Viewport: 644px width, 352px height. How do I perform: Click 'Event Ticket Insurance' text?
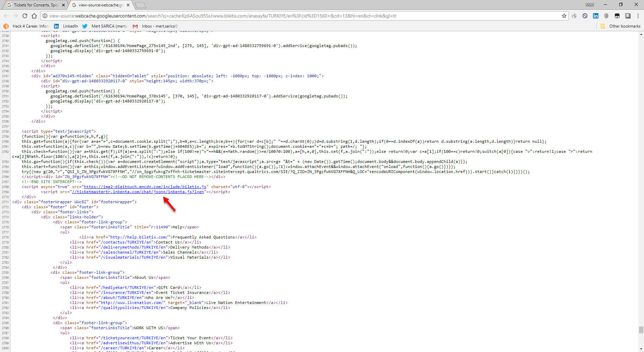pos(182,293)
